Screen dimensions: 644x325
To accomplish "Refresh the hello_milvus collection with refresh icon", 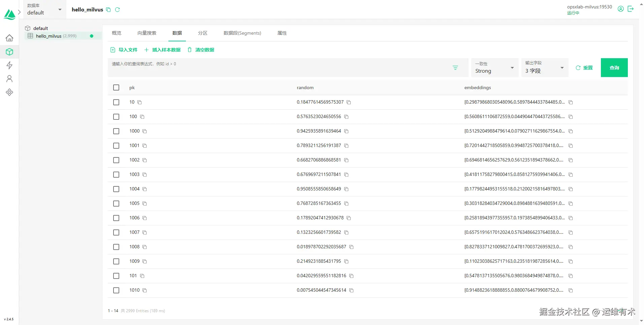I will pos(118,9).
